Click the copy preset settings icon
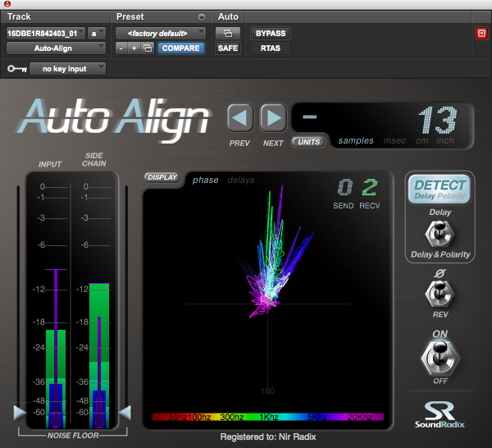The width and height of the screenshot is (492, 448). (x=148, y=48)
